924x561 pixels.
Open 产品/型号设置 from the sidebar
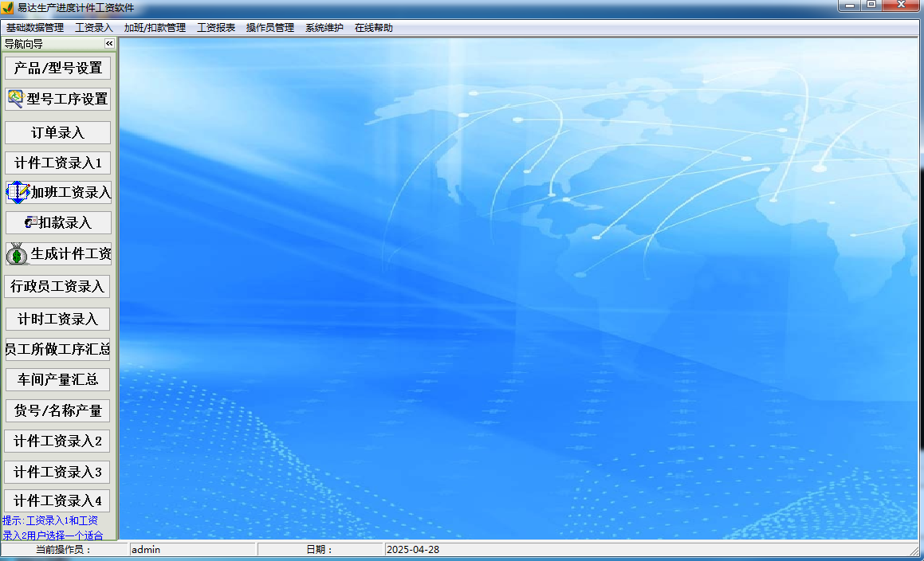coord(57,68)
